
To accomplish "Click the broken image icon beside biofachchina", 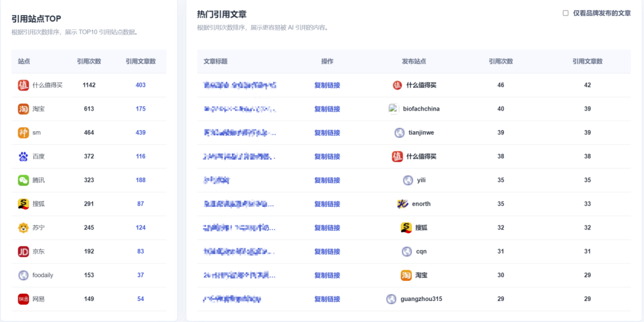I will point(394,109).
